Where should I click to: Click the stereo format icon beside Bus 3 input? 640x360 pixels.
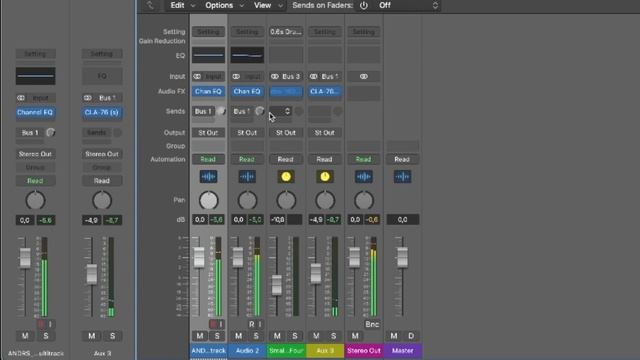click(275, 76)
